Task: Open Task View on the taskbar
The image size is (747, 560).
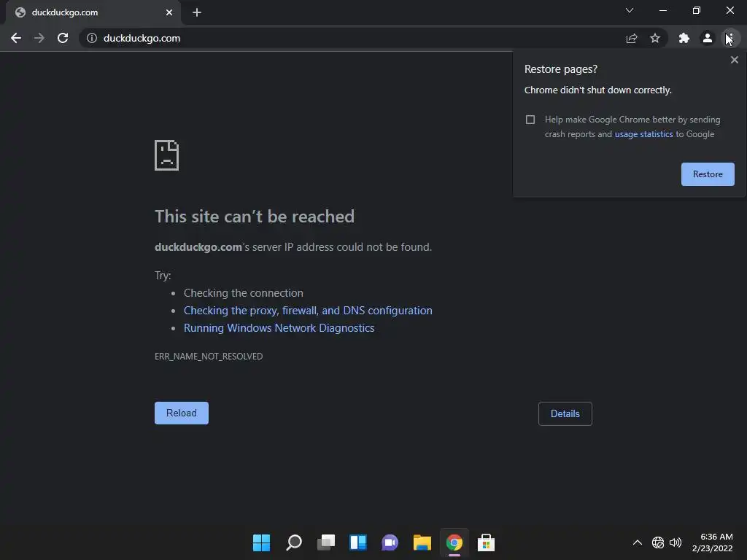Action: 326,542
